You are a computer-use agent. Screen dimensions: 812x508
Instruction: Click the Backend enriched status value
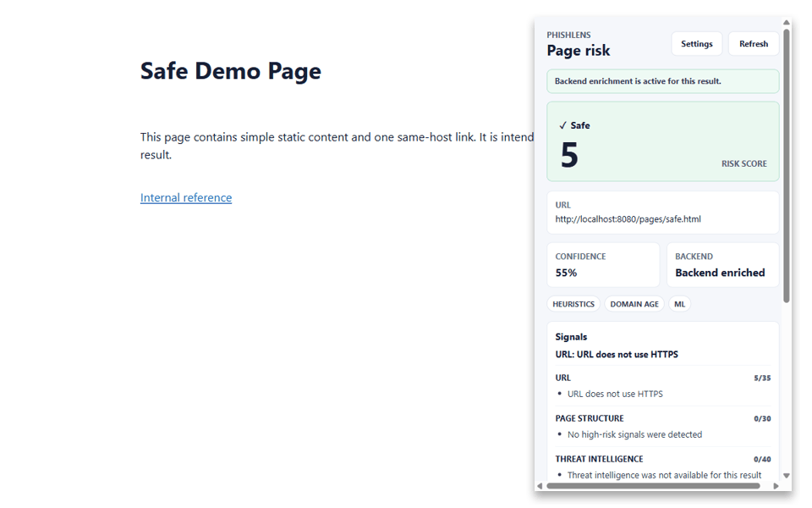pyautogui.click(x=720, y=273)
